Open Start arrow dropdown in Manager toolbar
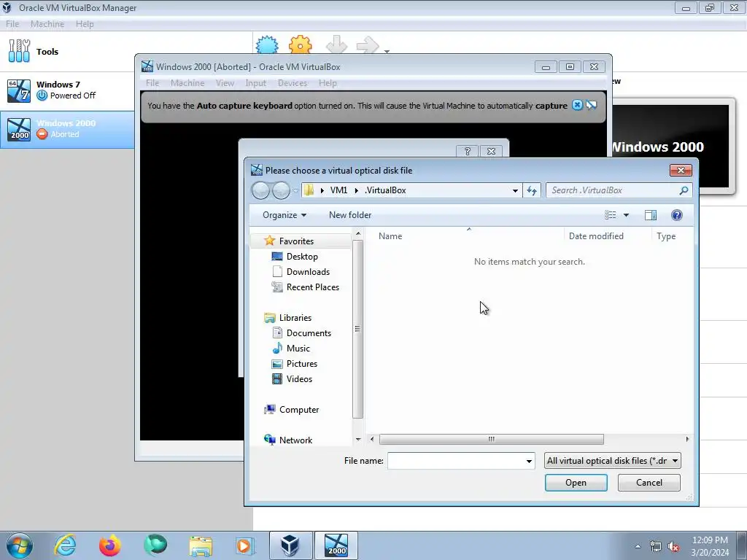Image resolution: width=747 pixels, height=560 pixels. [x=387, y=51]
